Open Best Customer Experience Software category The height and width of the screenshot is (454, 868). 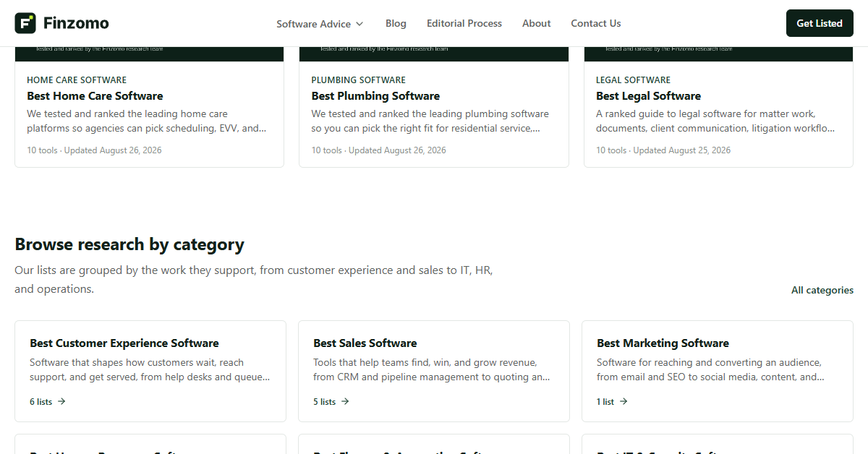pyautogui.click(x=124, y=343)
